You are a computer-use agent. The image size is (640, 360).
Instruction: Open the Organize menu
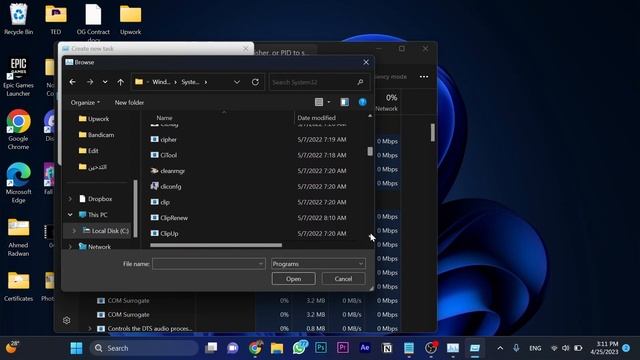pyautogui.click(x=85, y=102)
